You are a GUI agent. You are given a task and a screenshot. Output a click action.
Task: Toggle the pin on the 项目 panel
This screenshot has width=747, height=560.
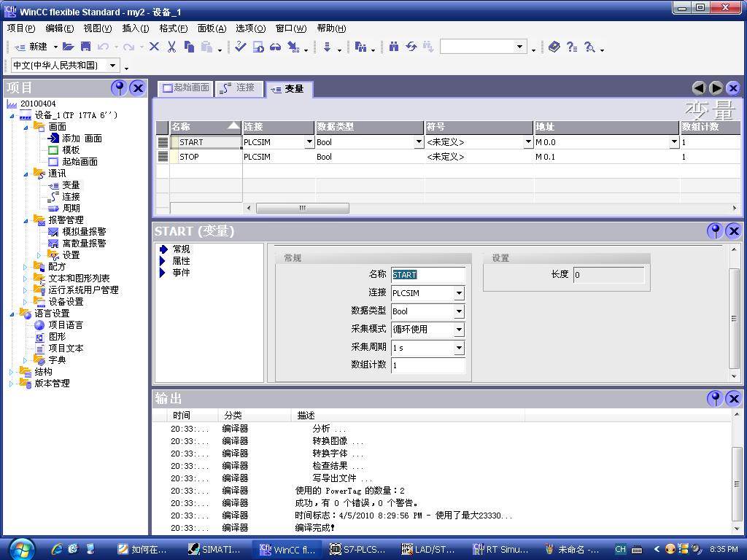[119, 88]
